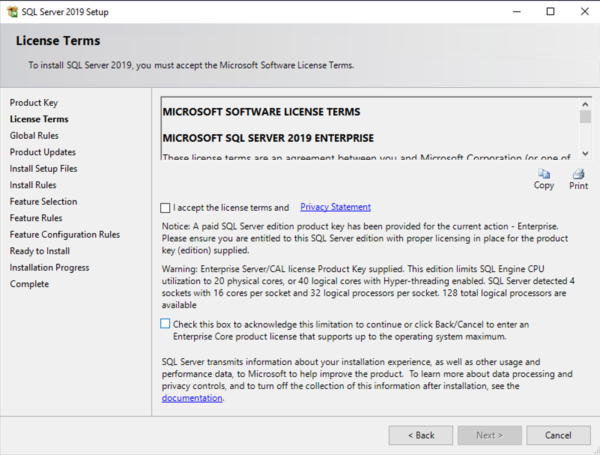The image size is (600, 455).
Task: Select the Product Key step in the sidebar
Action: [x=34, y=103]
